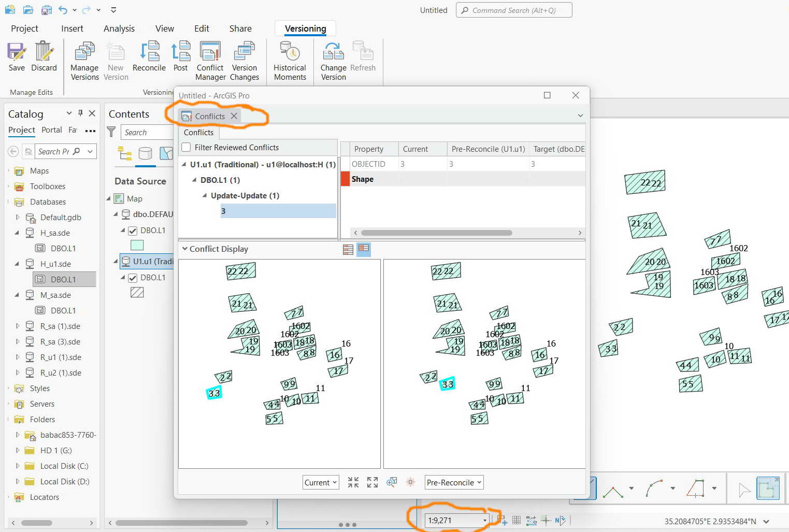Click the Version Changes icon
789x532 pixels.
[245, 61]
